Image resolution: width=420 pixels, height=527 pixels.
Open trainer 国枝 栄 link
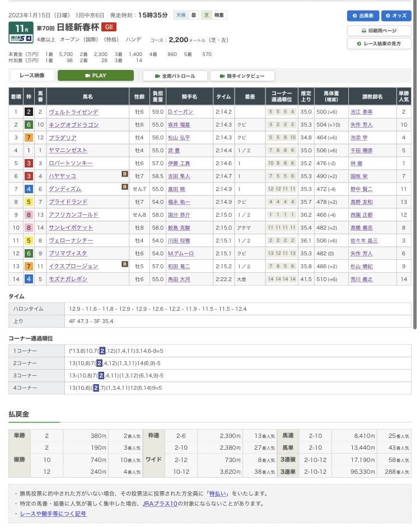coord(359,176)
